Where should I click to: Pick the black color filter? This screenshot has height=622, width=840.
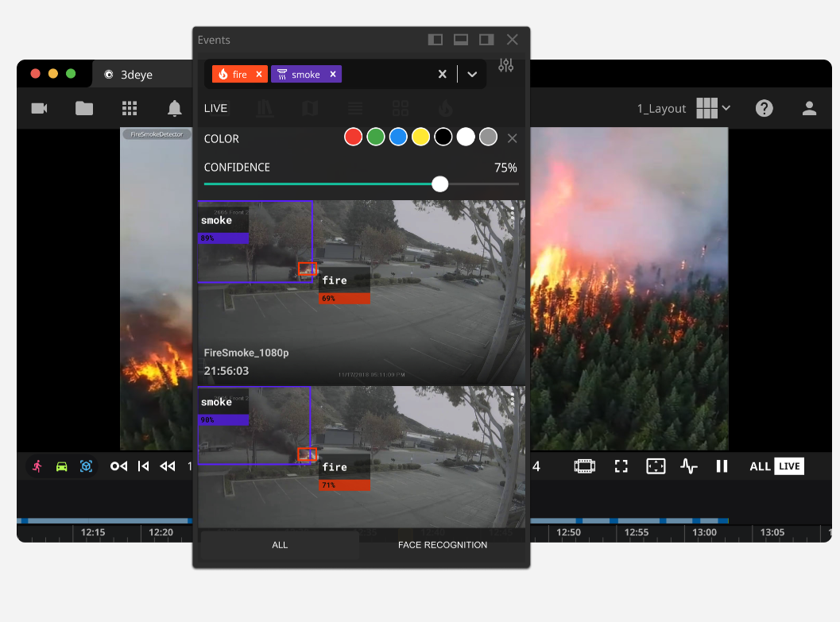point(443,137)
